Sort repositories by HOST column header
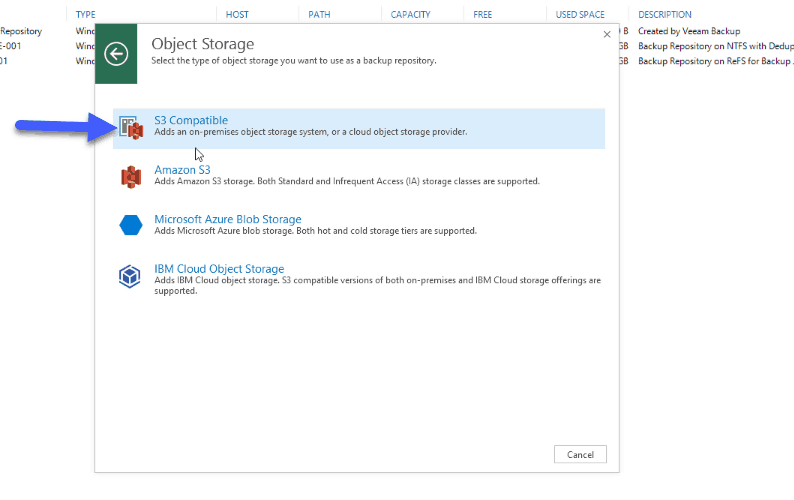 [x=237, y=15]
